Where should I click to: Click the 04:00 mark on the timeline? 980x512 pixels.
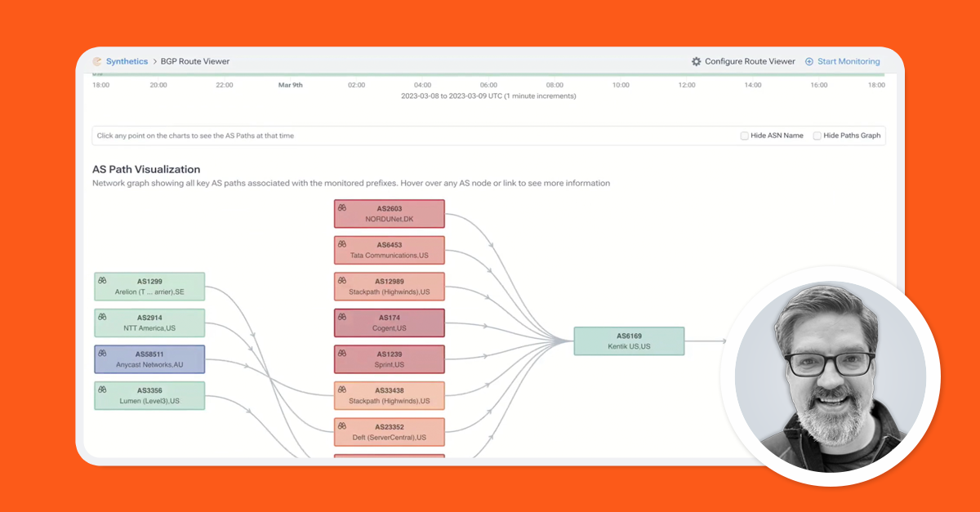(422, 85)
